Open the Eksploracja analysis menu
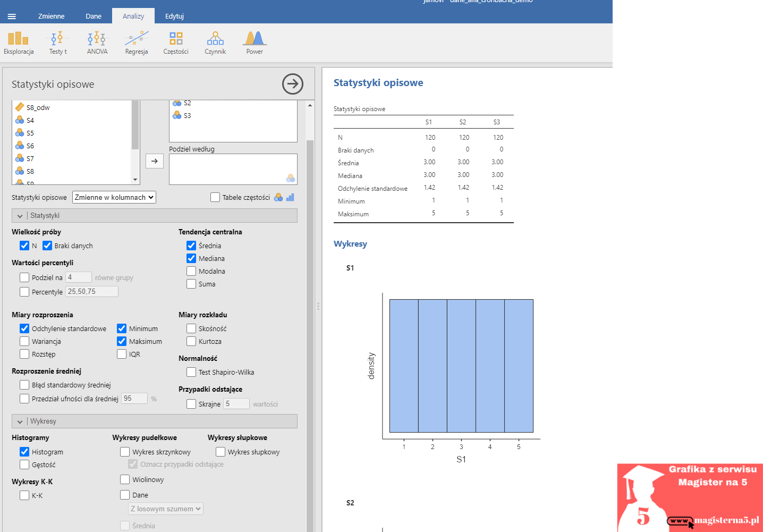 tap(19, 43)
